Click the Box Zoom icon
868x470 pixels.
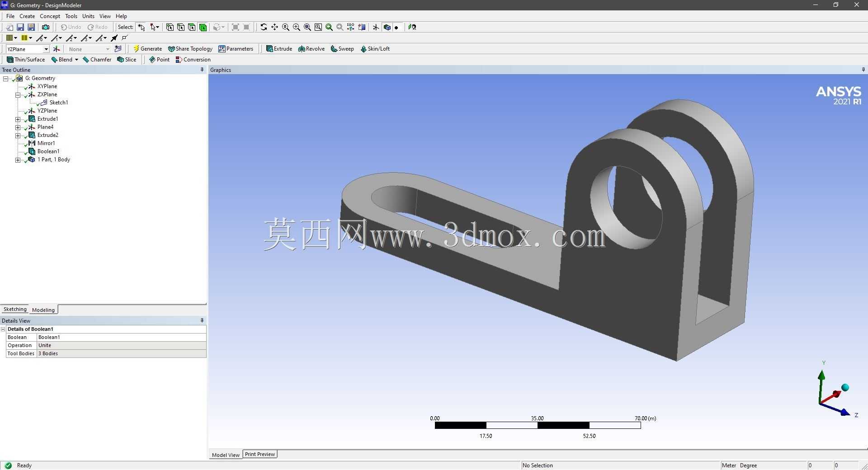tap(297, 27)
